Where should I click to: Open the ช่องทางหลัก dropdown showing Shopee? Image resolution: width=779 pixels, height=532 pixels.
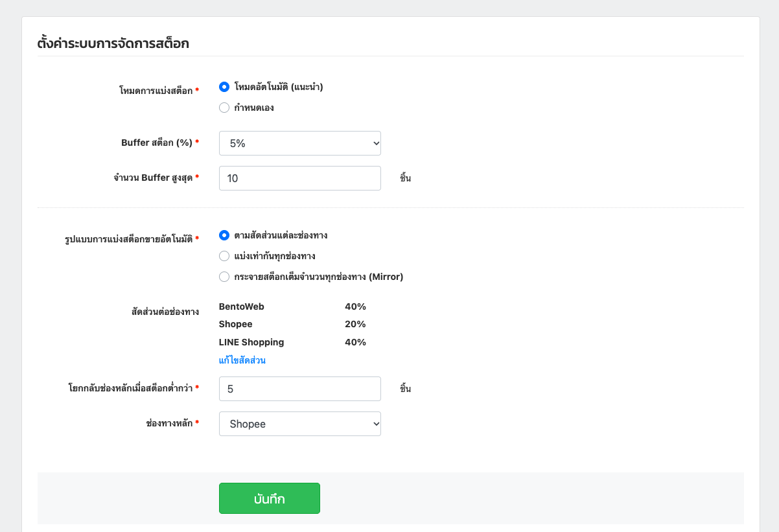tap(300, 424)
